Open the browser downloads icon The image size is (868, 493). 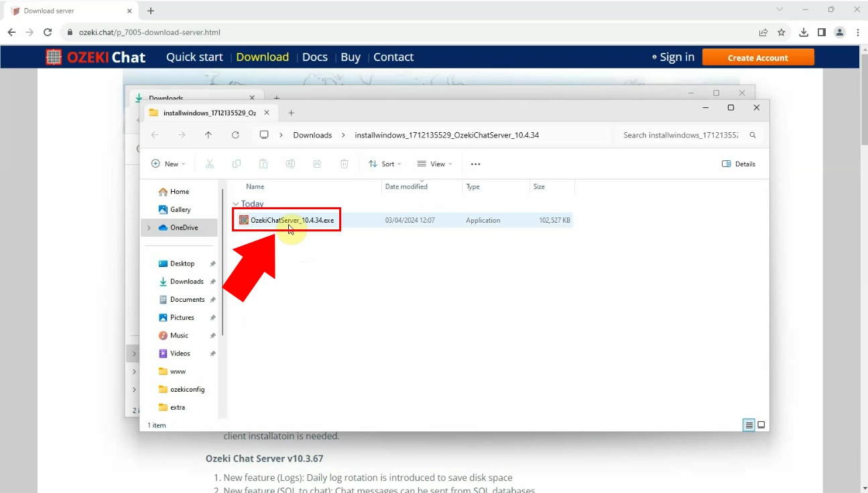coord(804,32)
